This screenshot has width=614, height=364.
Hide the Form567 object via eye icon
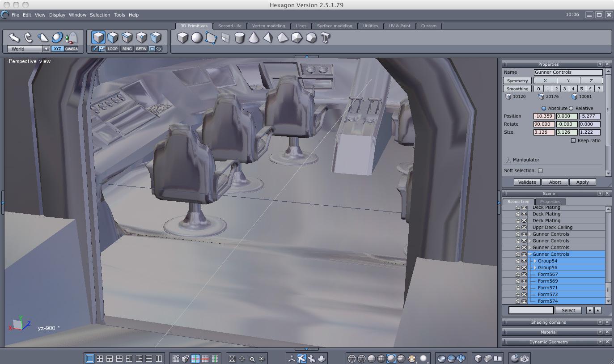[524, 274]
